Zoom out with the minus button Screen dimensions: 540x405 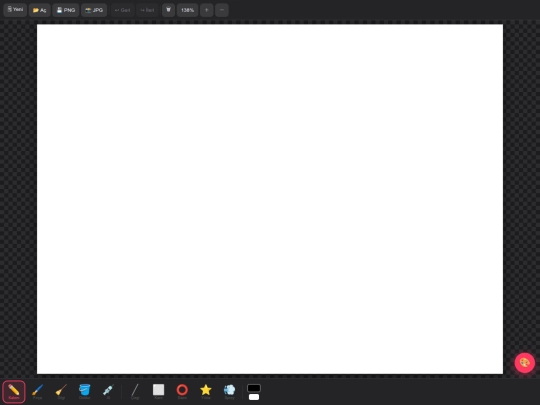222,10
